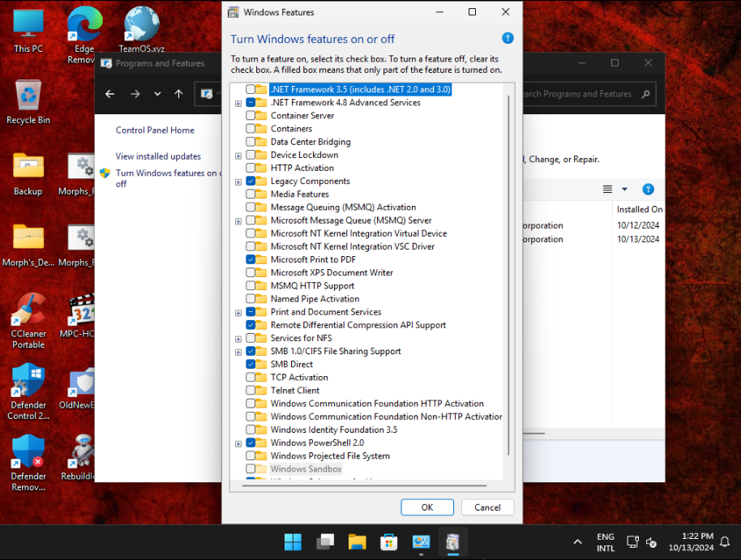The height and width of the screenshot is (560, 741).
Task: Open the Recycle Bin desktop icon
Action: pyautogui.click(x=28, y=96)
